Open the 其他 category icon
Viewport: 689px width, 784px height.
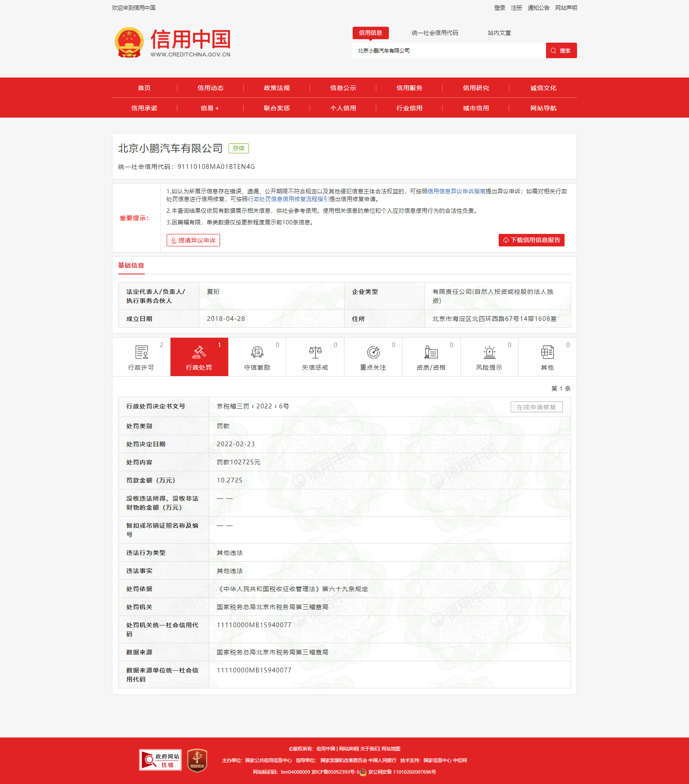[547, 352]
